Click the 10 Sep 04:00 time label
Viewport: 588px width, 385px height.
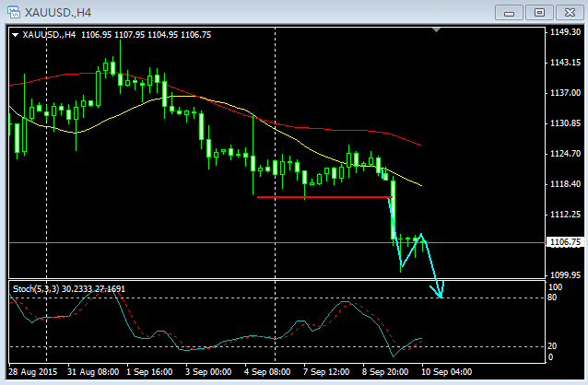tap(447, 372)
